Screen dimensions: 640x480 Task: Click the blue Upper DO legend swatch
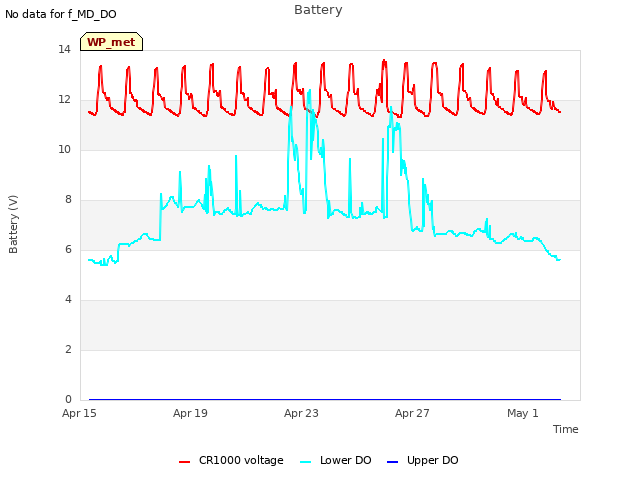(392, 462)
